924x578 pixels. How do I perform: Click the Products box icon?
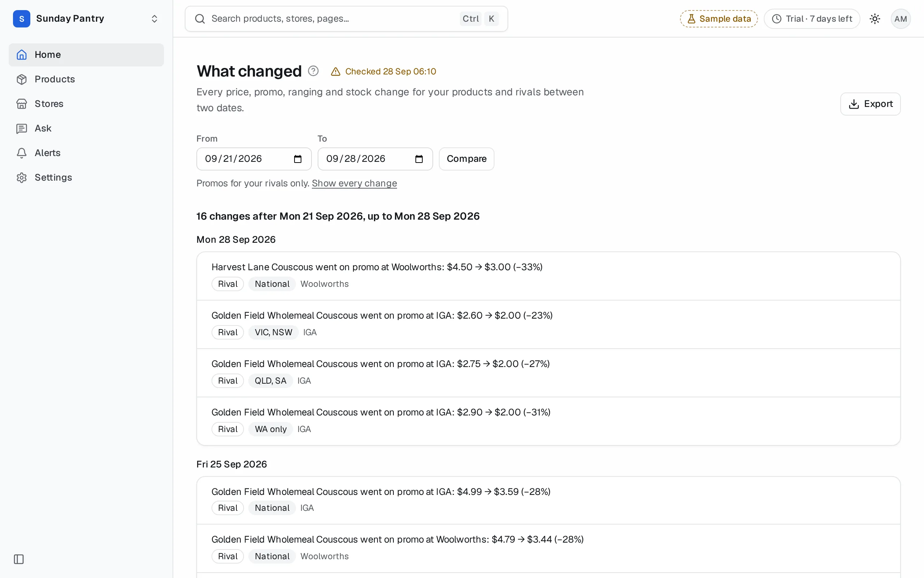(x=22, y=79)
